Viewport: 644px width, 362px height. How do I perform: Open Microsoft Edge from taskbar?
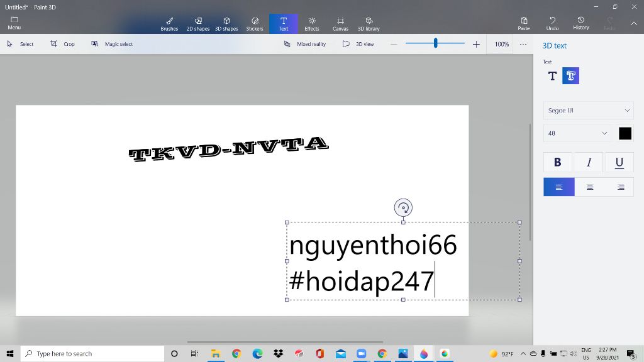pyautogui.click(x=257, y=353)
